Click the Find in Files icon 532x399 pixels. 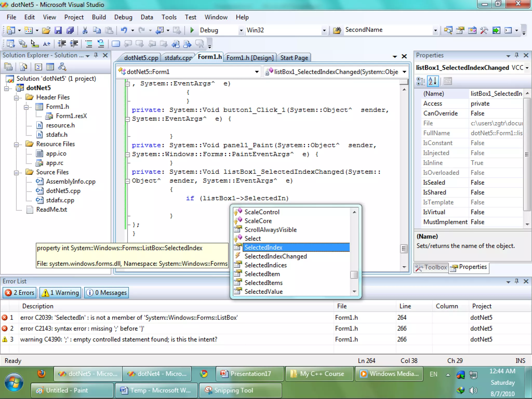(337, 30)
